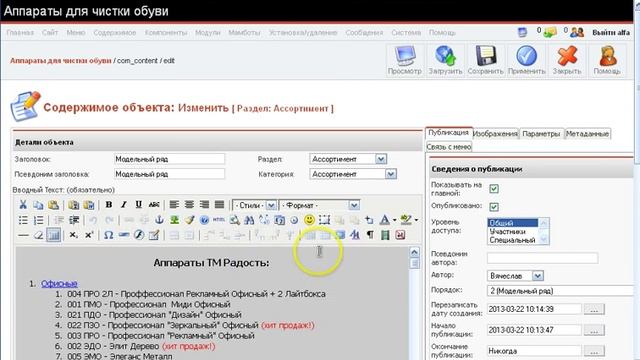Close editing with the Закрыть icon
The image size is (640, 360).
[567, 60]
